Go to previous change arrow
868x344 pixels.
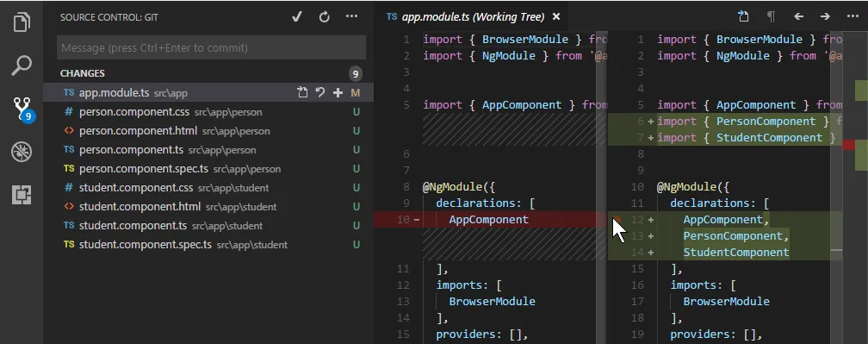[798, 16]
